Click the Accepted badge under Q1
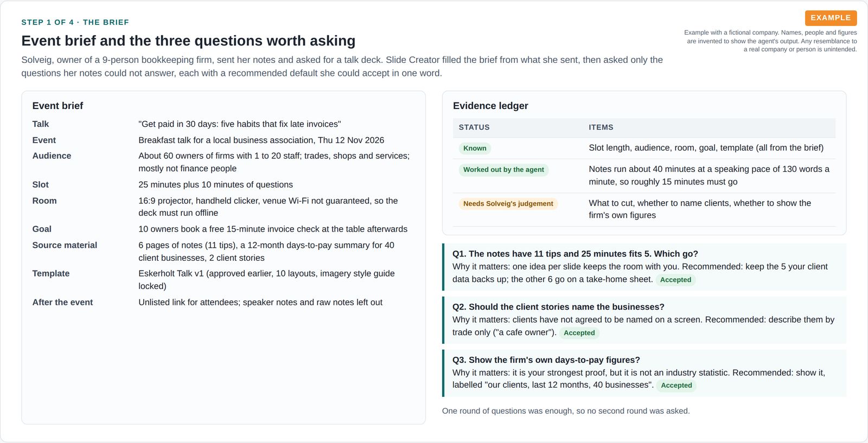Image resolution: width=868 pixels, height=443 pixels. [675, 280]
